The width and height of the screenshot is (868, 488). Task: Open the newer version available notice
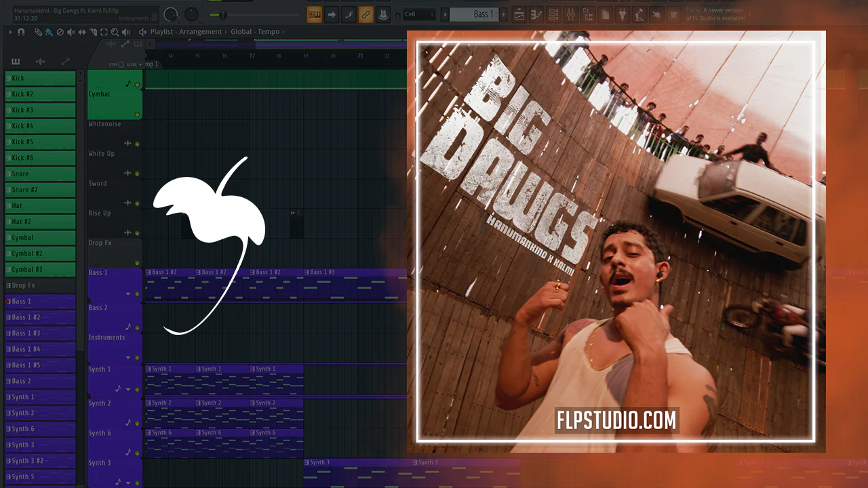pyautogui.click(x=715, y=14)
